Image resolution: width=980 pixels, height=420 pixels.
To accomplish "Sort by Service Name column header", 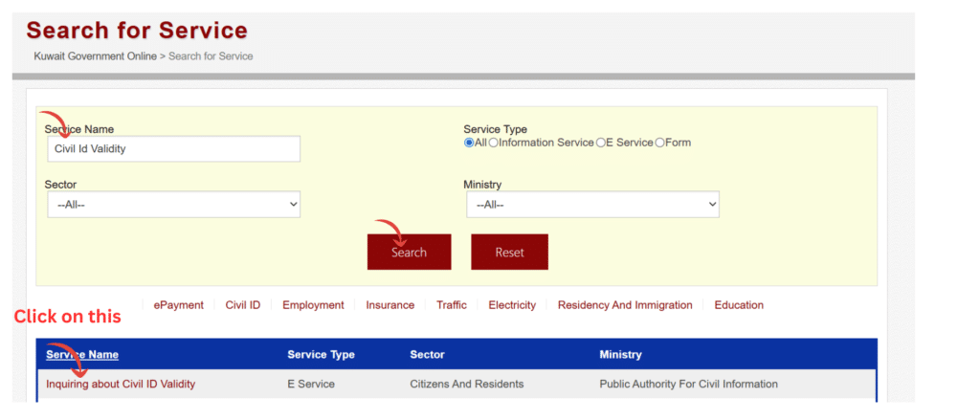I will [x=82, y=354].
